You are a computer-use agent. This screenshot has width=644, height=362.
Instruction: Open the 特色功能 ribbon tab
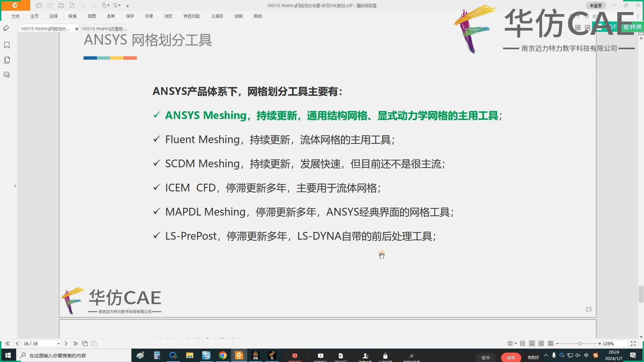pos(192,16)
